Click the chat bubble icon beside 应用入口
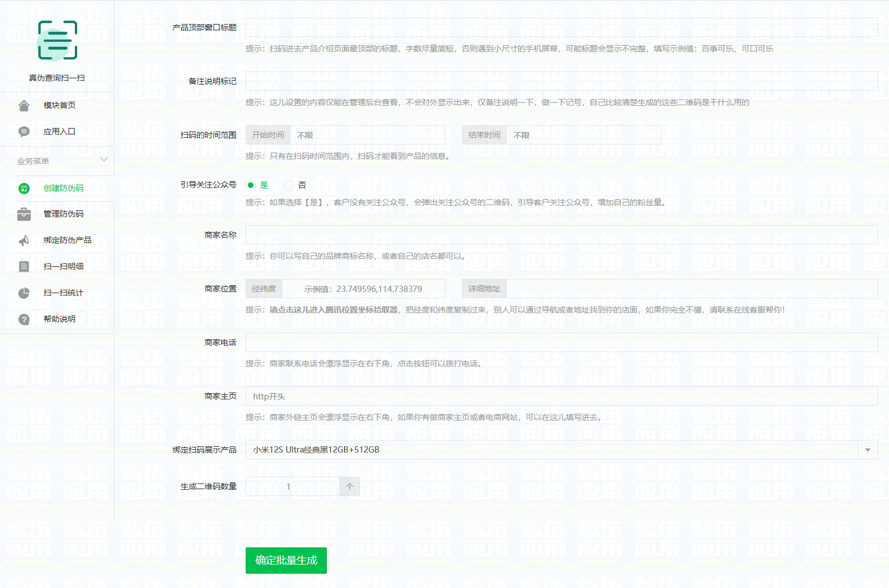Screen dimensions: 889x588 [x=24, y=132]
